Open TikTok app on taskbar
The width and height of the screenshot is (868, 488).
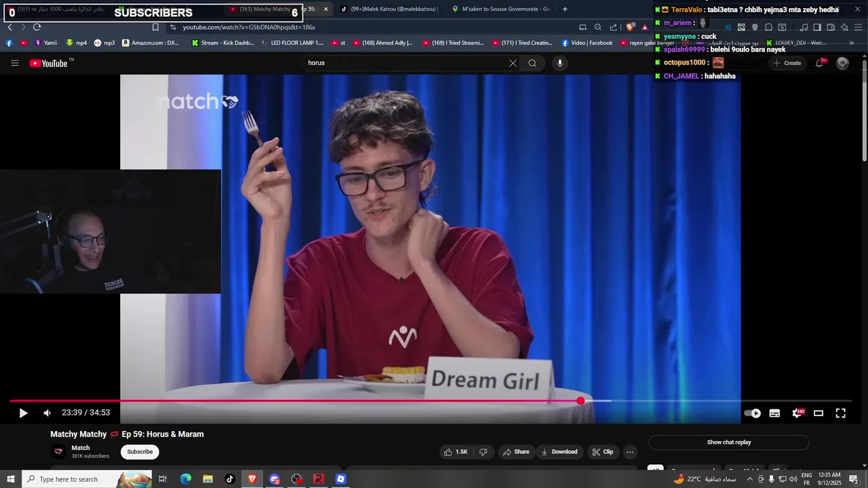coord(230,479)
